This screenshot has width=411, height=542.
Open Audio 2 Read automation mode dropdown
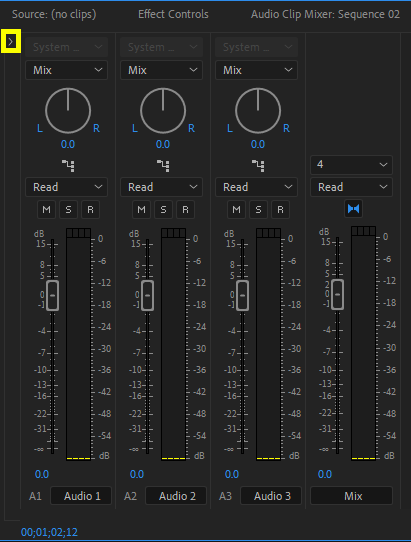point(161,187)
